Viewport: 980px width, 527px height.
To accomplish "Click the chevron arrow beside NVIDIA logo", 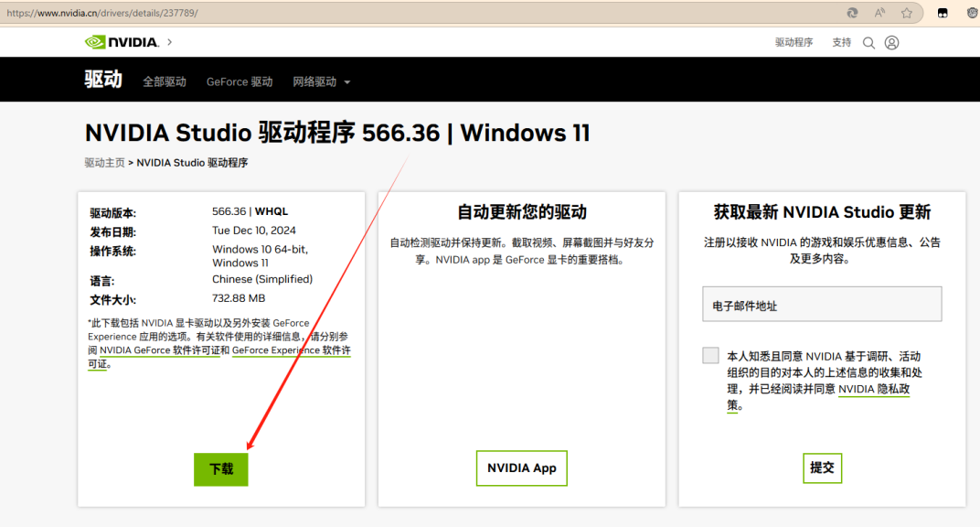I will tap(169, 42).
